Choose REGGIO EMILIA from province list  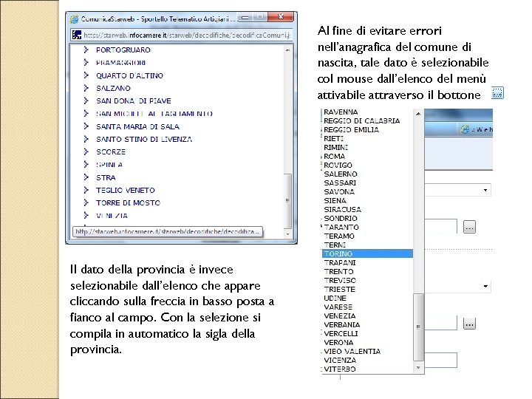[x=351, y=129]
